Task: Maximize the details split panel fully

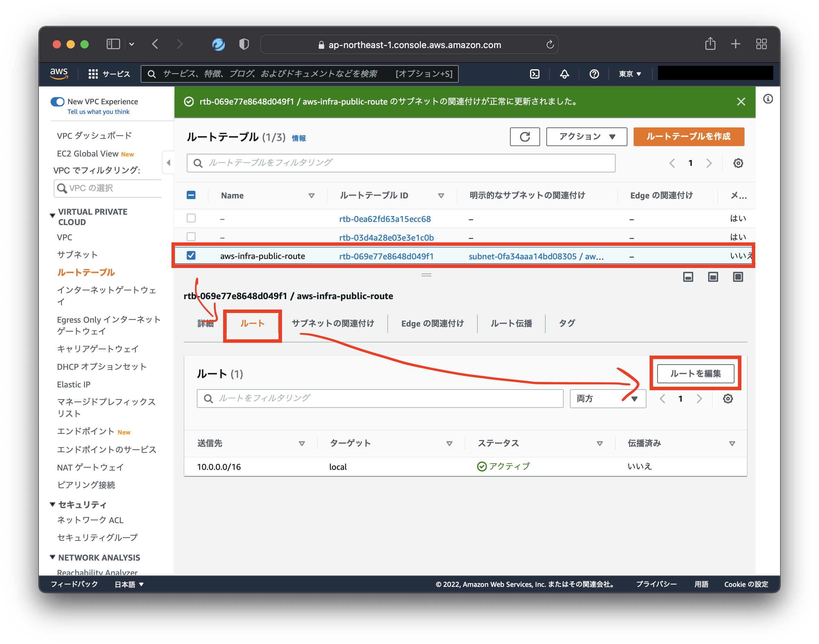Action: pos(738,277)
